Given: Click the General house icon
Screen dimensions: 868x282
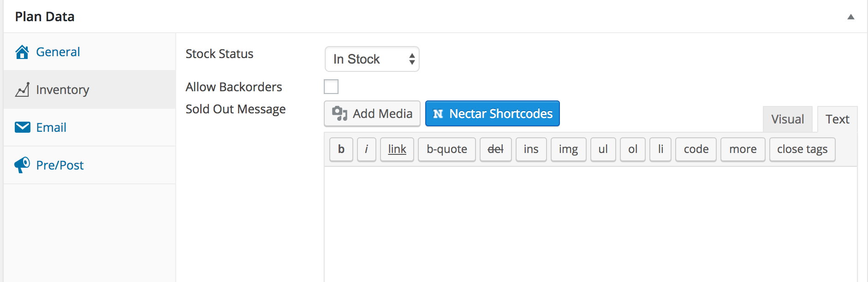Looking at the screenshot, I should coord(22,52).
